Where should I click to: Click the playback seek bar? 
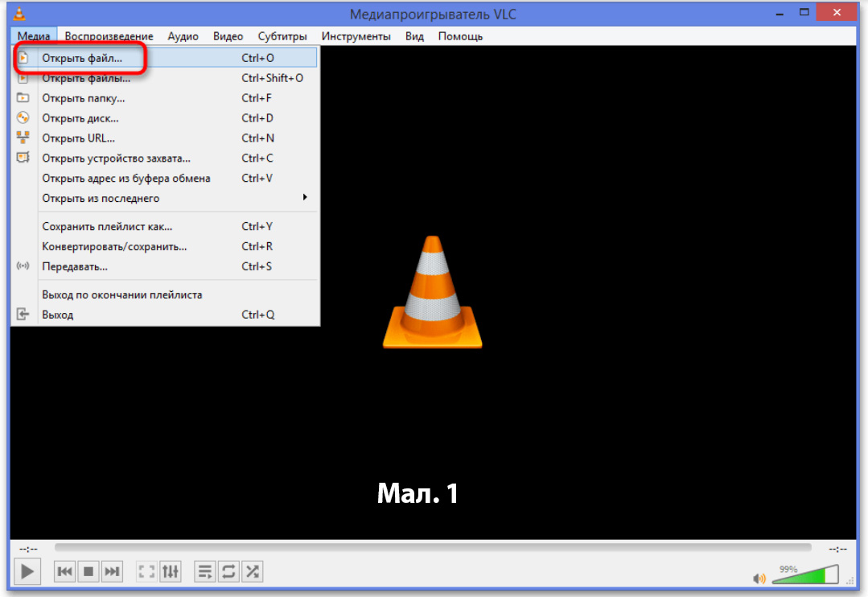tap(434, 548)
